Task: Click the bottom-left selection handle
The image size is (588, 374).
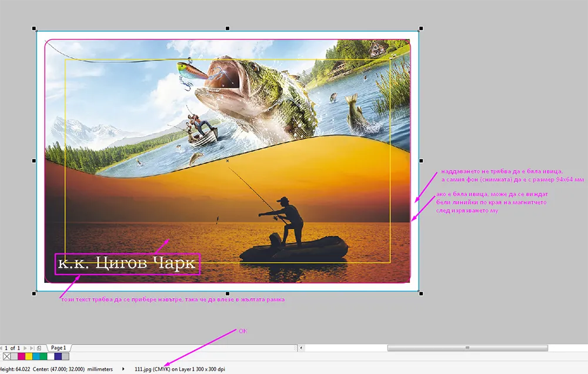Action: 34,293
